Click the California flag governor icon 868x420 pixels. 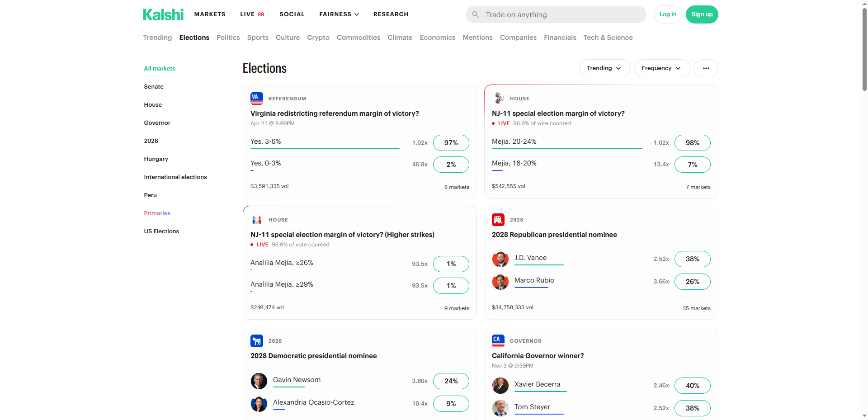(498, 341)
